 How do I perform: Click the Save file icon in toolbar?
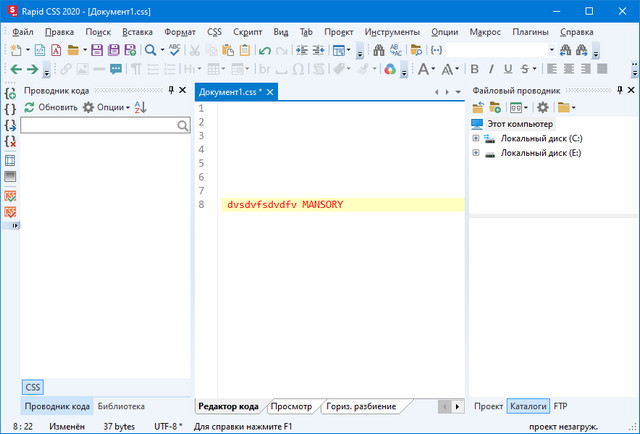(98, 49)
